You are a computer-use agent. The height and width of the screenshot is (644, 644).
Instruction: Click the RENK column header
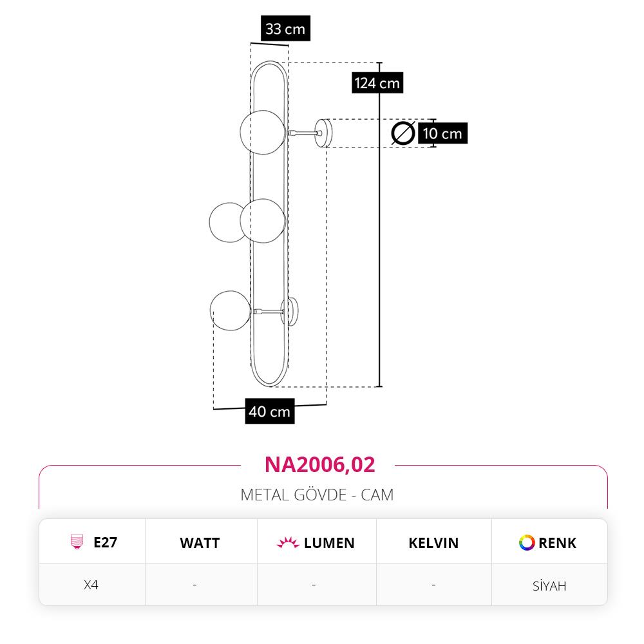(557, 543)
